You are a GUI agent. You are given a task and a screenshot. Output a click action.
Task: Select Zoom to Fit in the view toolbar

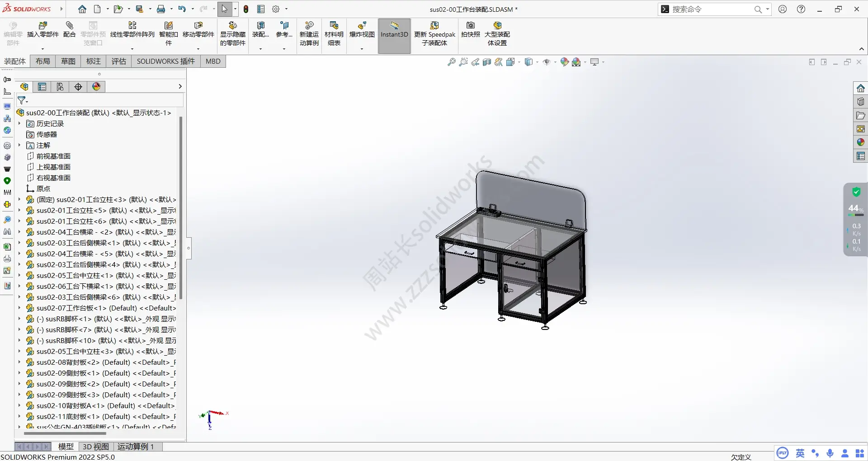(451, 62)
